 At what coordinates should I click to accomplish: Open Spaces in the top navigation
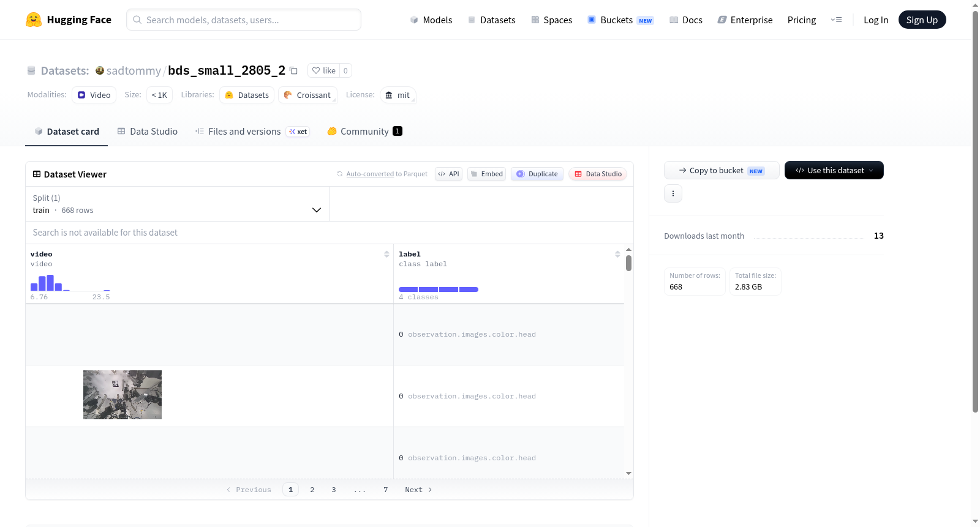coord(552,20)
